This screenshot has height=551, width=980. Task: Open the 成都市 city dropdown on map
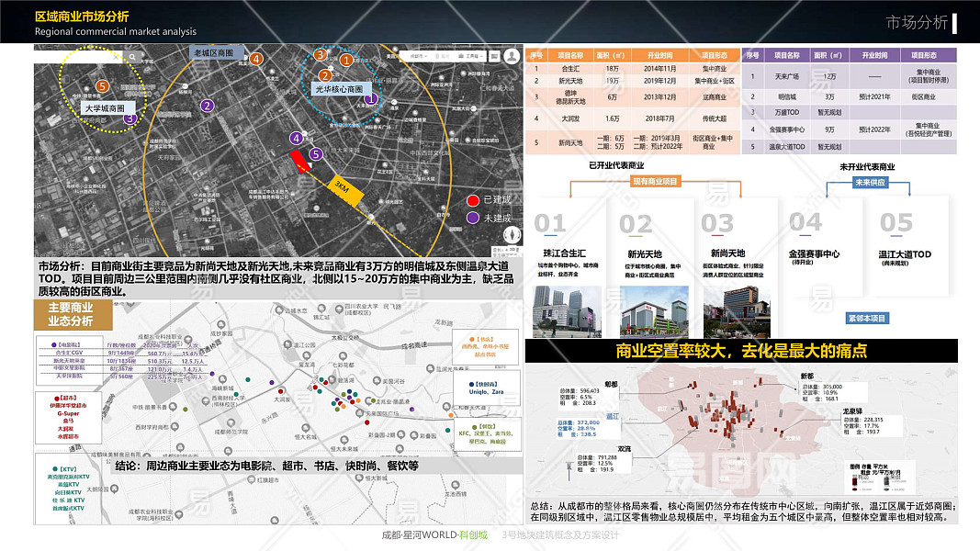[x=418, y=56]
